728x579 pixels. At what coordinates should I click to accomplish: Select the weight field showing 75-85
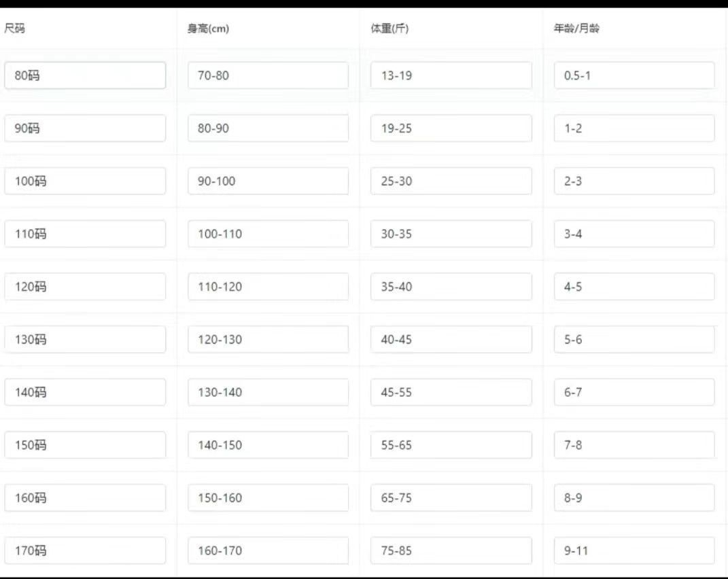click(451, 550)
